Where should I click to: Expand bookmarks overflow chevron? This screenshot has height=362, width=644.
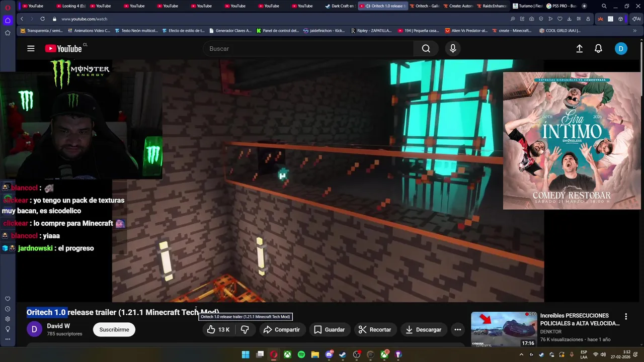click(634, 31)
